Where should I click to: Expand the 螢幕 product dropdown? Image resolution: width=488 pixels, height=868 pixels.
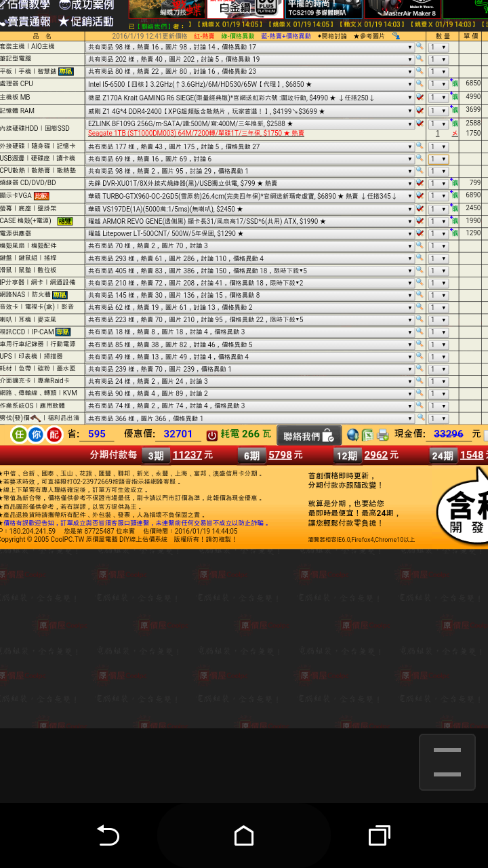pos(250,209)
